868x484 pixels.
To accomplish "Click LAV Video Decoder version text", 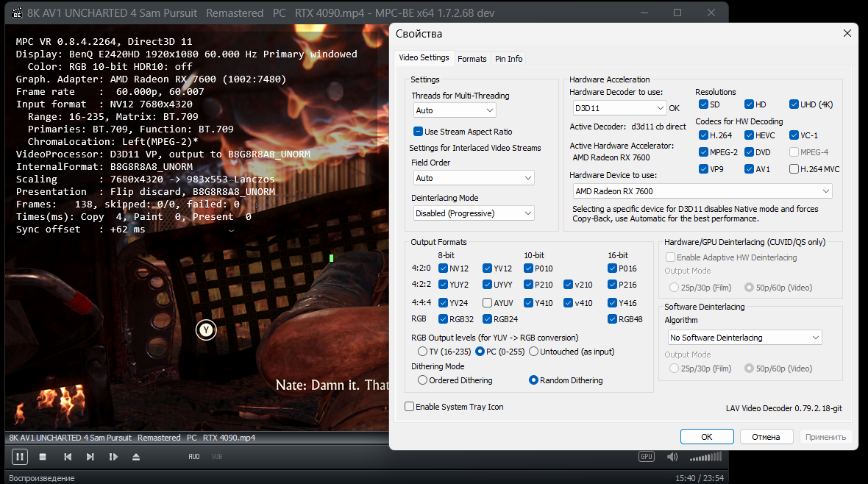I will point(784,408).
